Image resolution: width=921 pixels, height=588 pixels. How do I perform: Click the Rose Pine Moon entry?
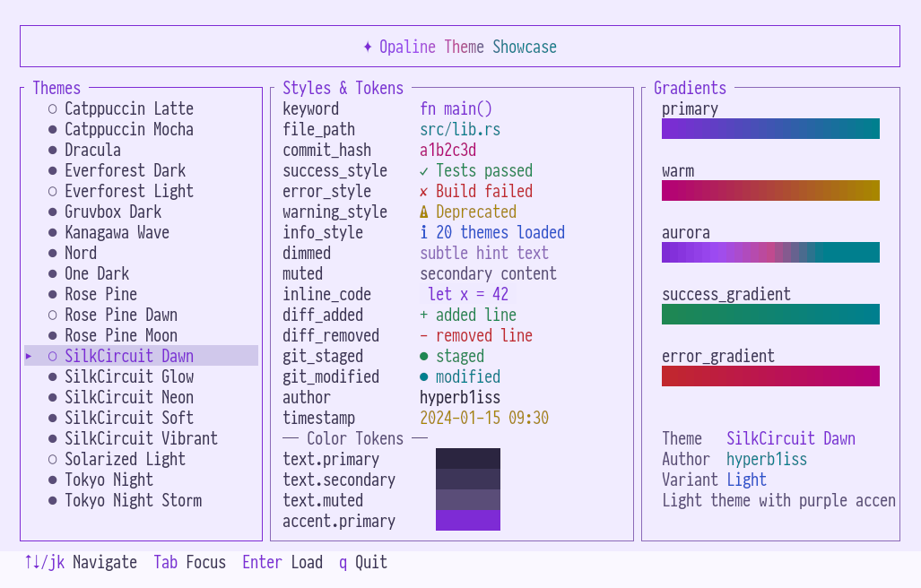pos(141,335)
